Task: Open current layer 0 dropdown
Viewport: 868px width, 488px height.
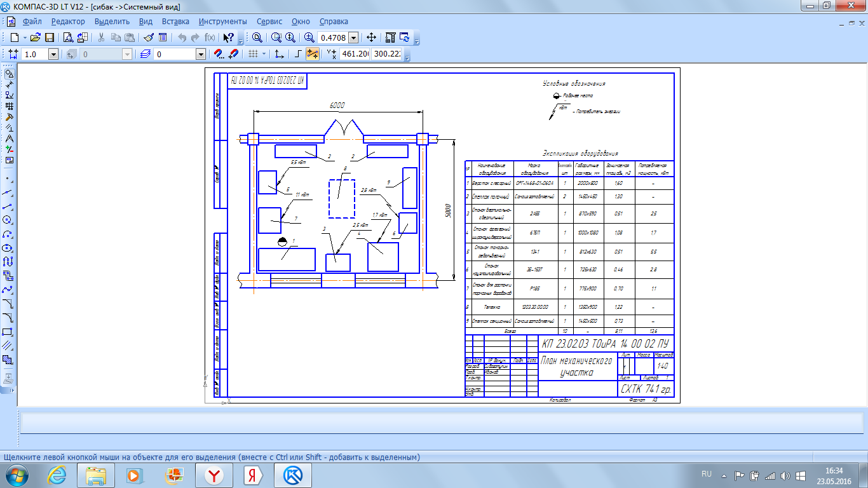Action: click(x=201, y=55)
